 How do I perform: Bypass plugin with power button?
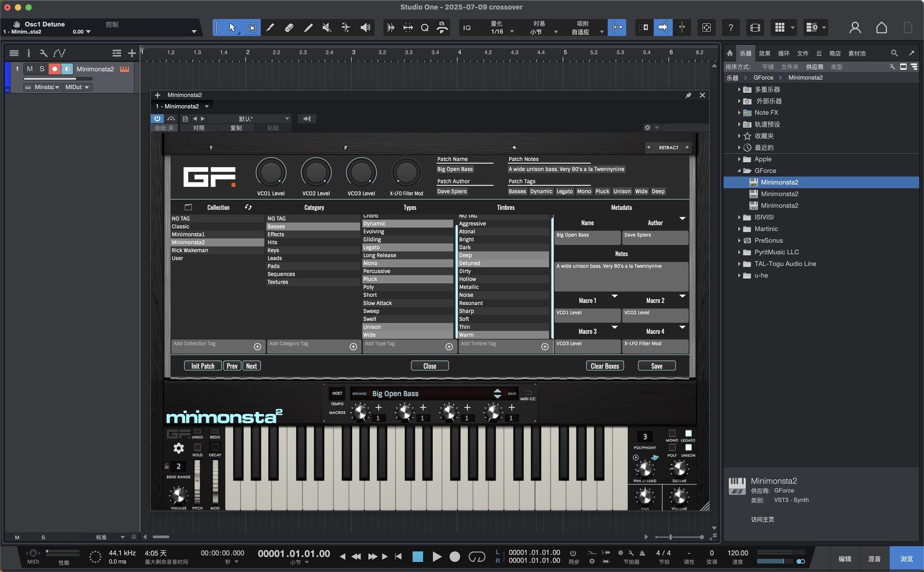point(157,118)
